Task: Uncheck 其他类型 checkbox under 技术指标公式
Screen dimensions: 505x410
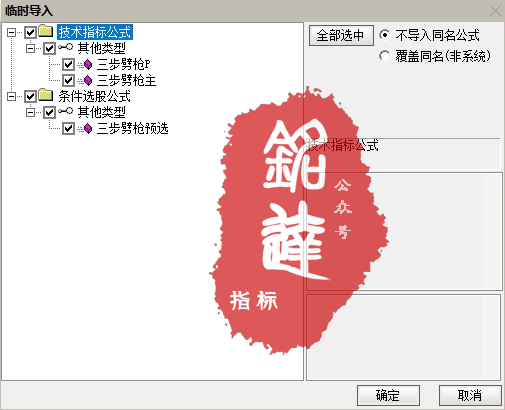Action: coord(49,48)
